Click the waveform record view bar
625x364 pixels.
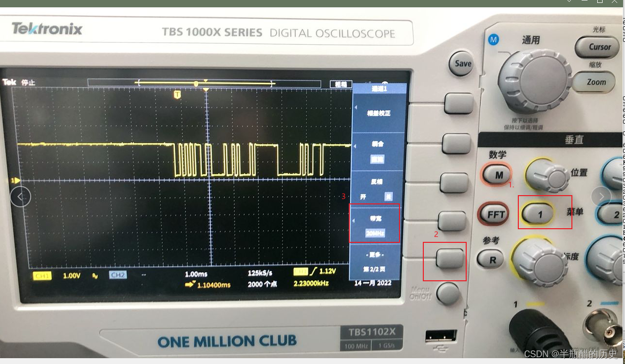point(205,83)
